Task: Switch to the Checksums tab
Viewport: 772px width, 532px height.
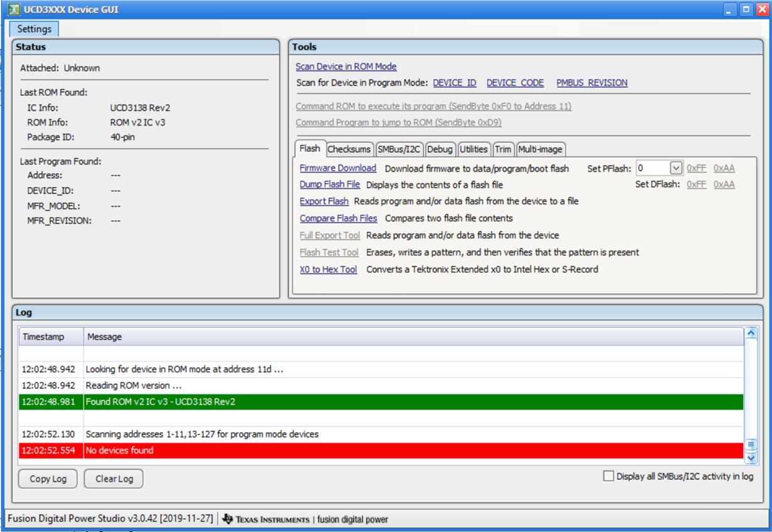Action: click(x=349, y=149)
